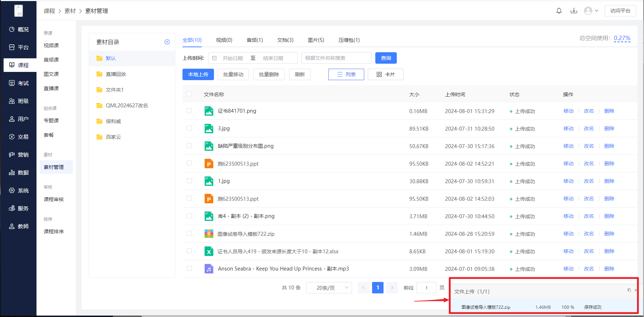Expand the user account dropdown arrow
The width and height of the screenshot is (644, 317).
596,11
